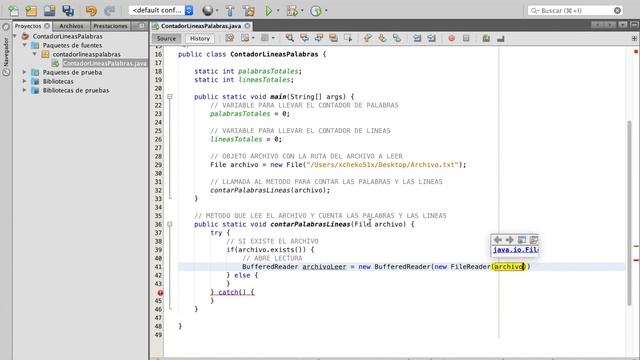Toggle Highlight Search in editor toolbar

[333, 38]
